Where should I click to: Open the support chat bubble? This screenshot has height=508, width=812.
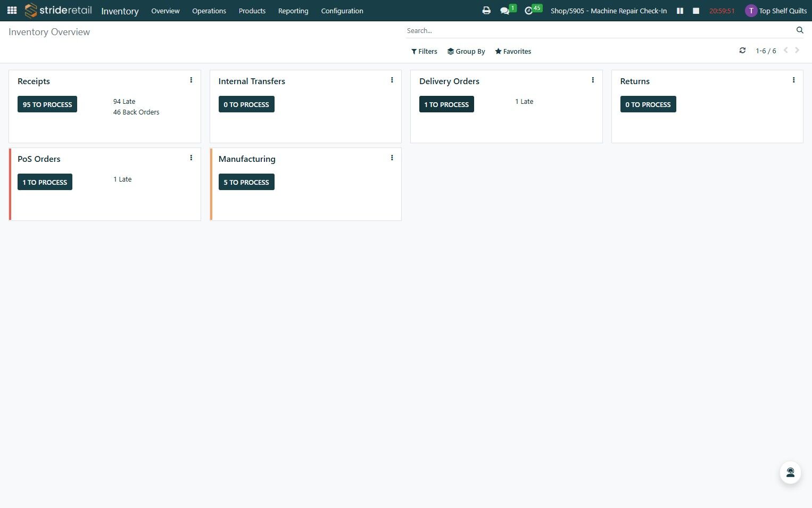(x=790, y=472)
